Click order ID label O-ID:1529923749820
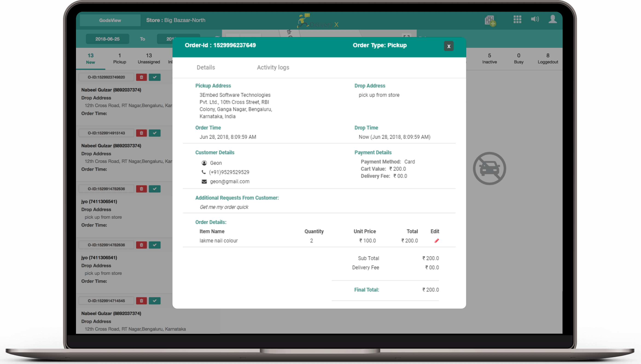The height and width of the screenshot is (364, 641). tap(106, 77)
